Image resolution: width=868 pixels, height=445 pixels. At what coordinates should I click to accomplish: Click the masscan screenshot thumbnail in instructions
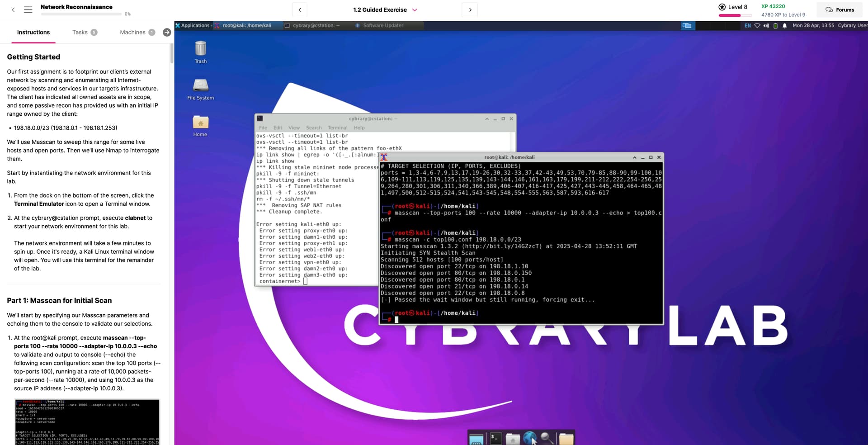pos(87,421)
